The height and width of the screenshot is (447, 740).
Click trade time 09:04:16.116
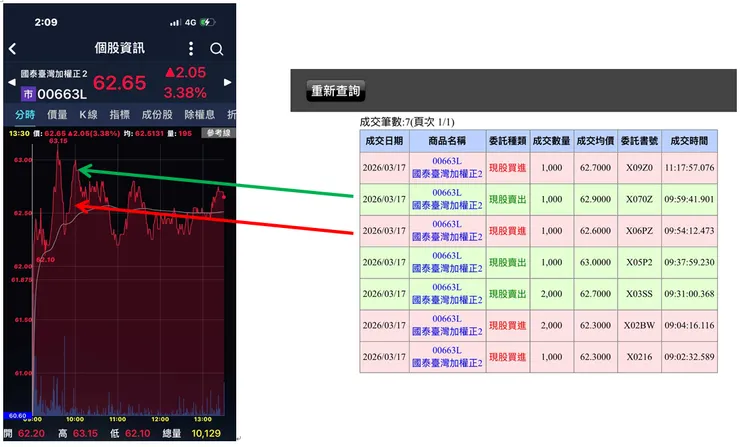(690, 326)
